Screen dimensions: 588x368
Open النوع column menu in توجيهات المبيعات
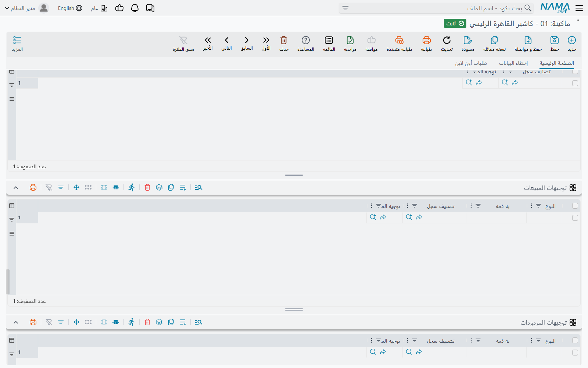click(531, 206)
